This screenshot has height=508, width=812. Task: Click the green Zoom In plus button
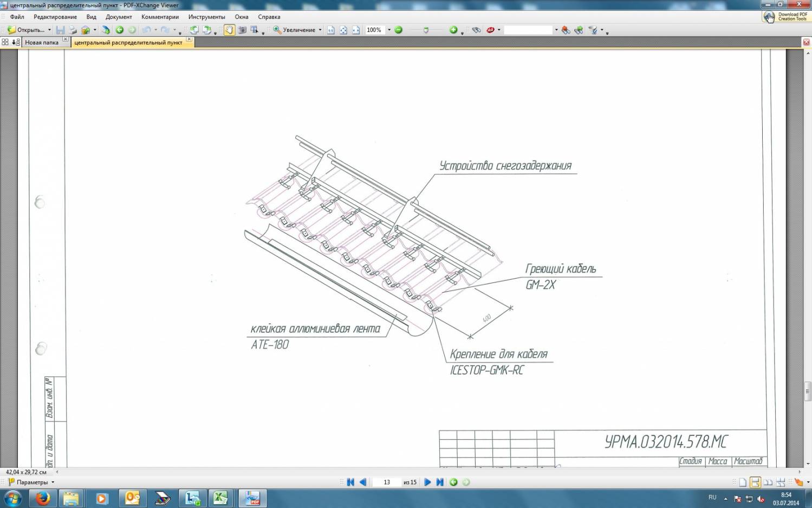coord(453,30)
